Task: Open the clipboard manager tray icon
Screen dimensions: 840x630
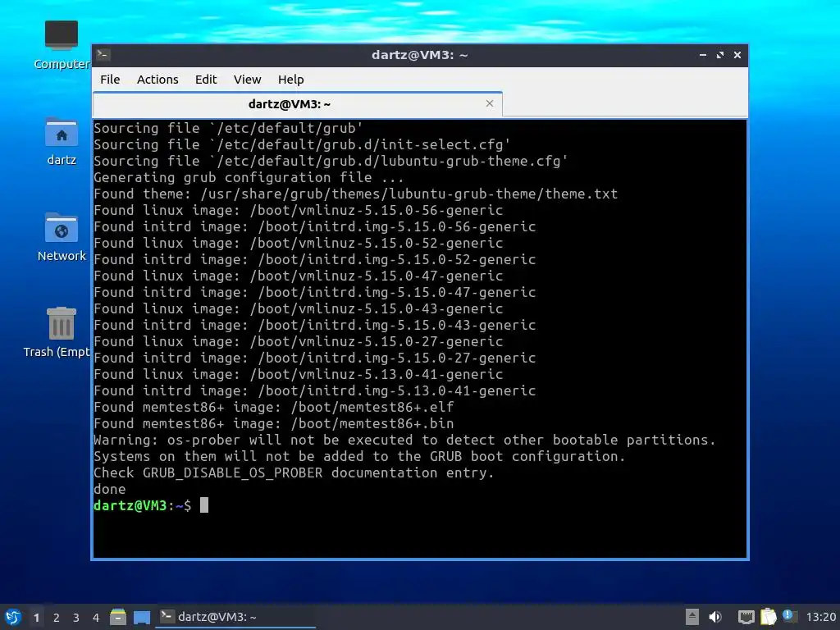Action: tap(768, 617)
